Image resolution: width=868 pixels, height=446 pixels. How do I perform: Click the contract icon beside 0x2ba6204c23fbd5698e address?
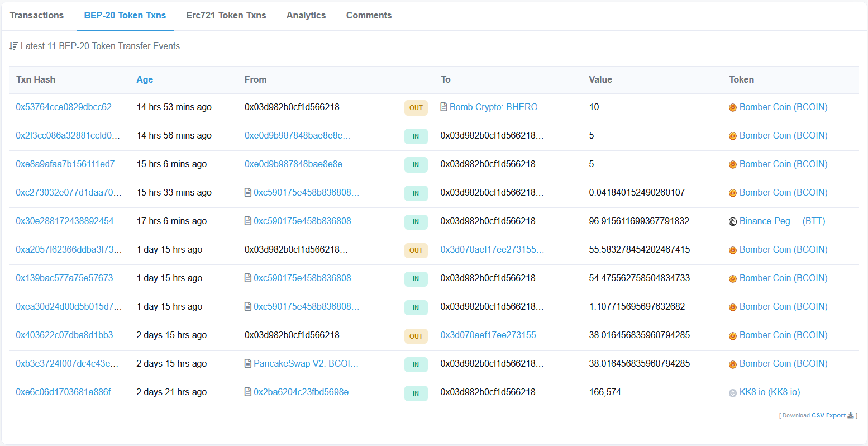(248, 392)
